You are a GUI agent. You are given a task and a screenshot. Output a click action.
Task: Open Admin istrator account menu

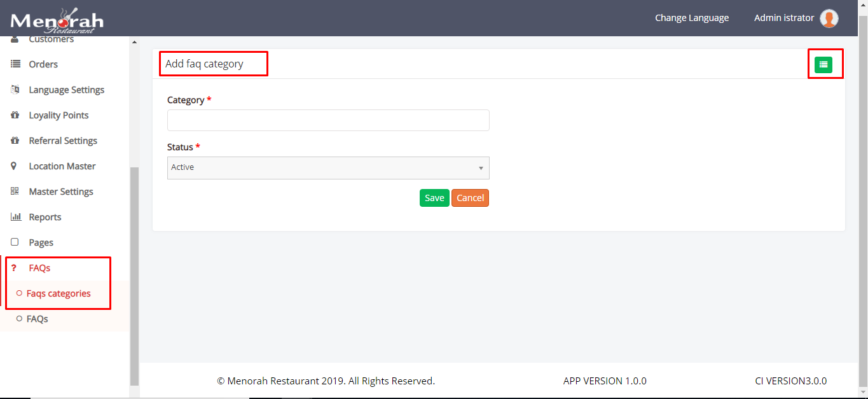coord(783,18)
